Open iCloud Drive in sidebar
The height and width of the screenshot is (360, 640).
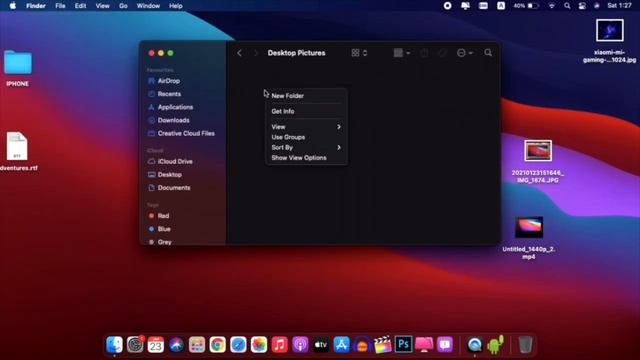170,161
